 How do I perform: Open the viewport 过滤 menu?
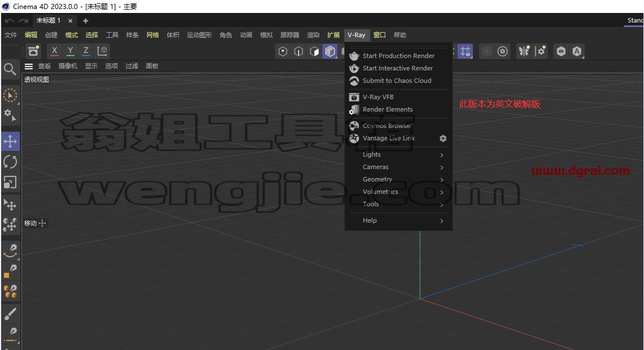[131, 66]
